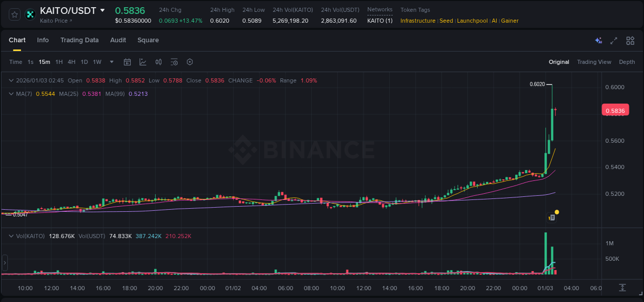Toggle the favorite star for KAITO/USDT

pos(14,14)
